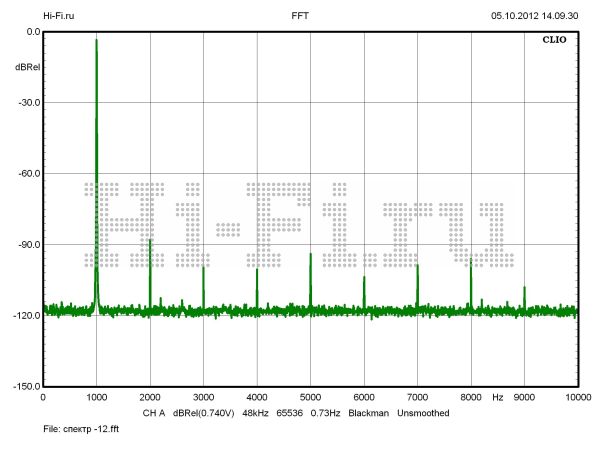Click the small peak at 9000 Hz
The image size is (600, 450).
pyautogui.click(x=524, y=289)
